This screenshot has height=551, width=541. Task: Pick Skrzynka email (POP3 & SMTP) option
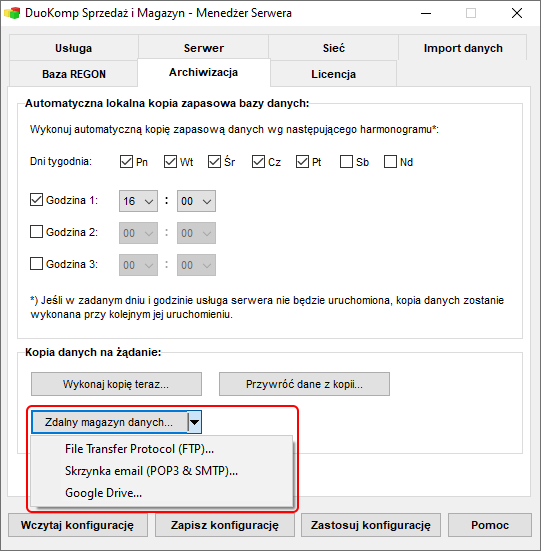[x=151, y=471]
